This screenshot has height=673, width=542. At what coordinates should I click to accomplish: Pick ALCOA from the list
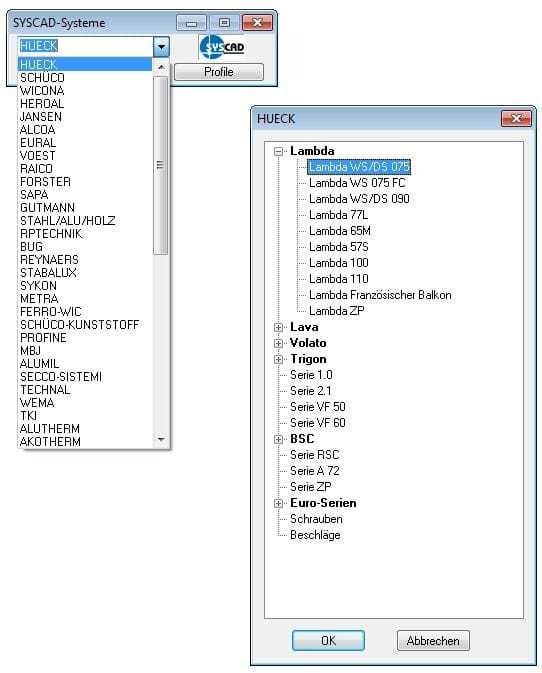(x=37, y=130)
